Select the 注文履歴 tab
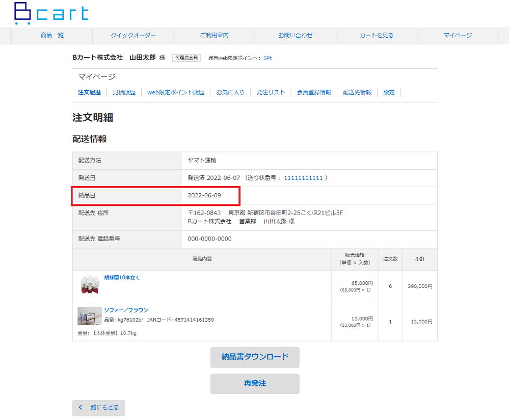The width and height of the screenshot is (509, 420). 89,93
